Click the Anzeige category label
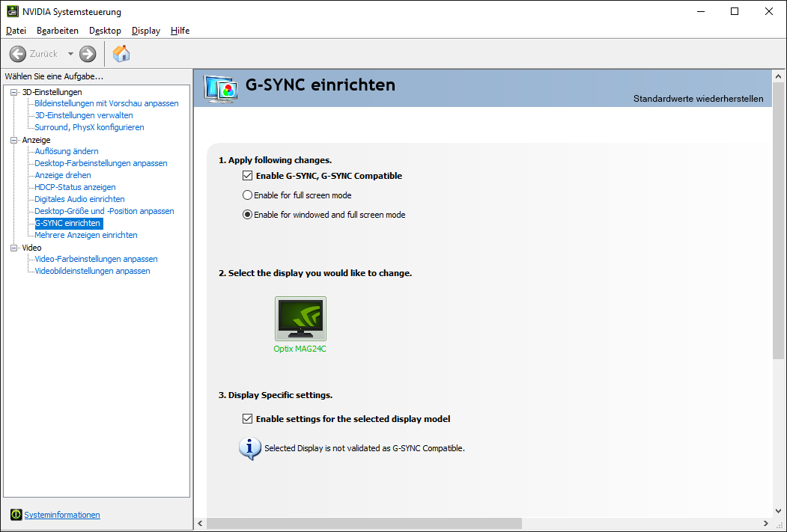 click(x=36, y=141)
